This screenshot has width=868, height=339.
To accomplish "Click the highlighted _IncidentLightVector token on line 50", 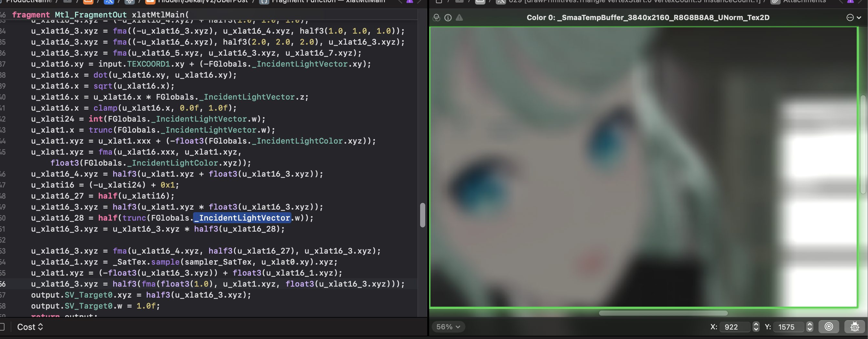I will pos(242,218).
